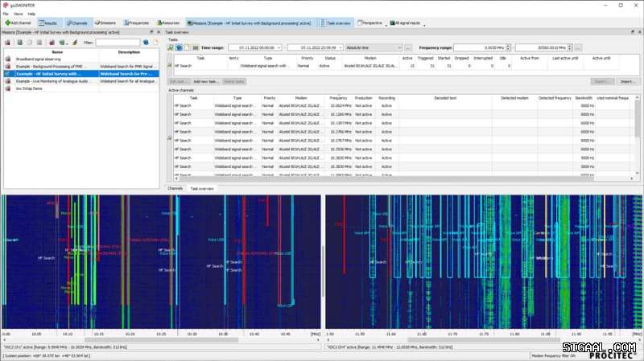The image size is (644, 361).
Task: Close the Missions panel
Action: (x=159, y=32)
